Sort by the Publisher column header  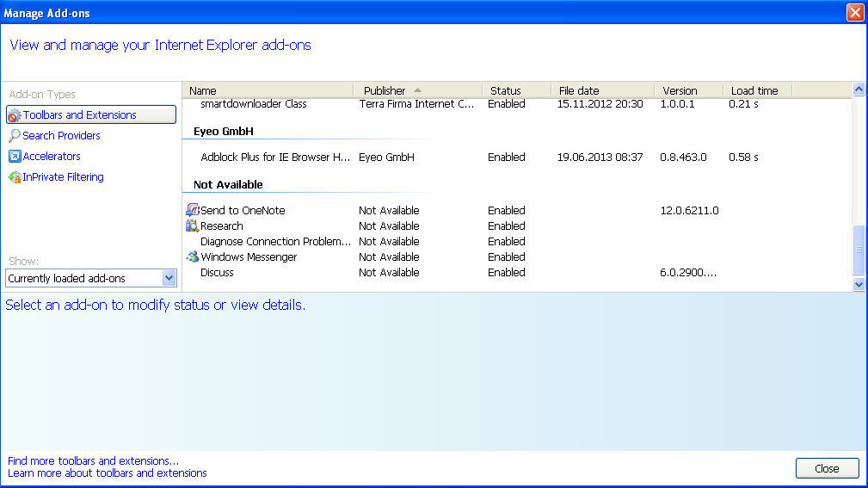coord(418,90)
